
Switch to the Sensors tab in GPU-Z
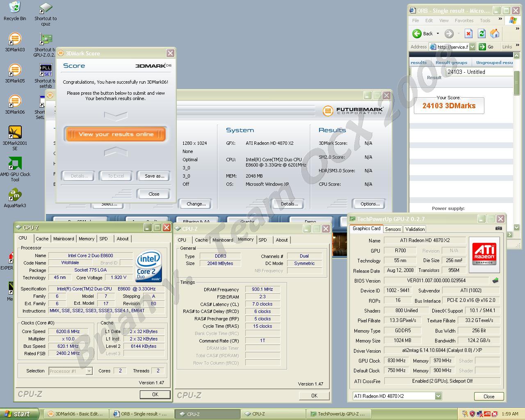393,229
